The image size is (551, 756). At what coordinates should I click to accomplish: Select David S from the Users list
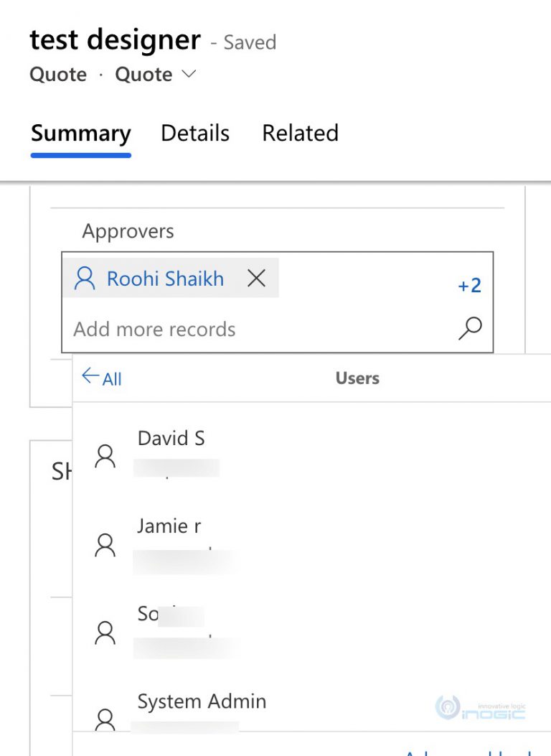(171, 438)
